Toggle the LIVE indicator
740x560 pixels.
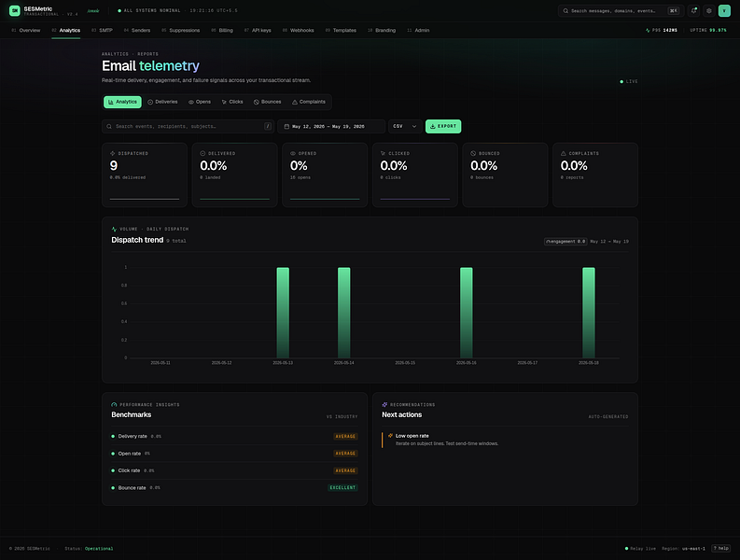click(629, 82)
